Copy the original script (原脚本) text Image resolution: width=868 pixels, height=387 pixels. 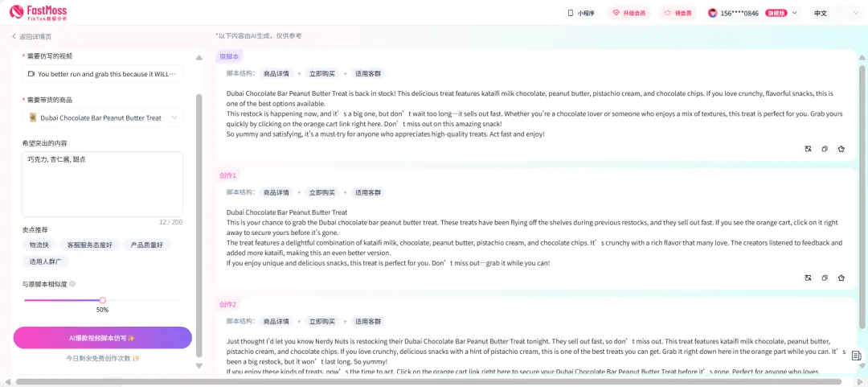(825, 149)
